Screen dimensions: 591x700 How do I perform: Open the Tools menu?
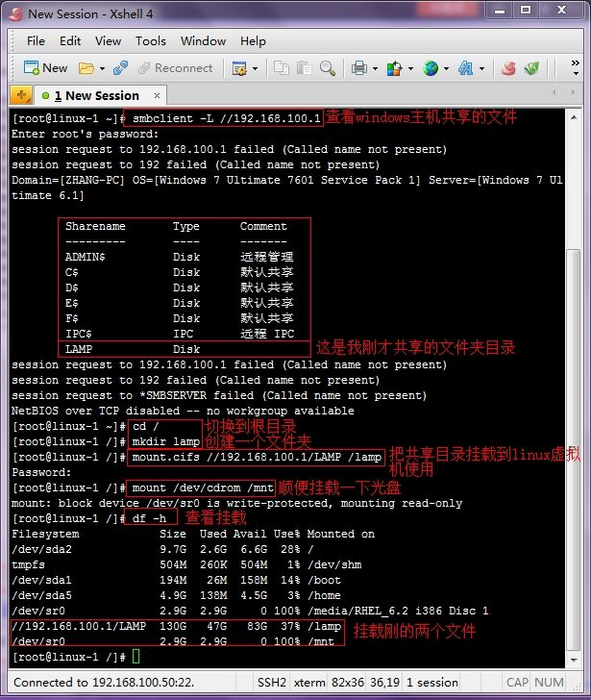[x=151, y=41]
